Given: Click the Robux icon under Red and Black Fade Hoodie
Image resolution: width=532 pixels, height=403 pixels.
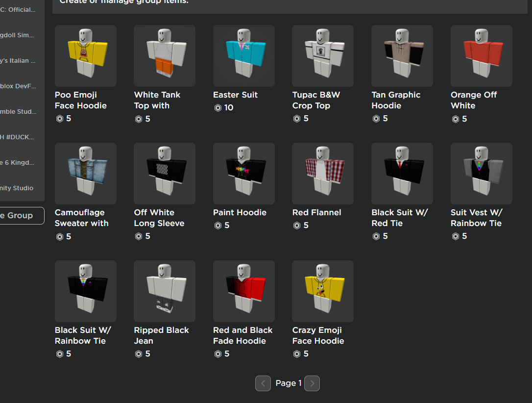Looking at the screenshot, I should point(218,354).
